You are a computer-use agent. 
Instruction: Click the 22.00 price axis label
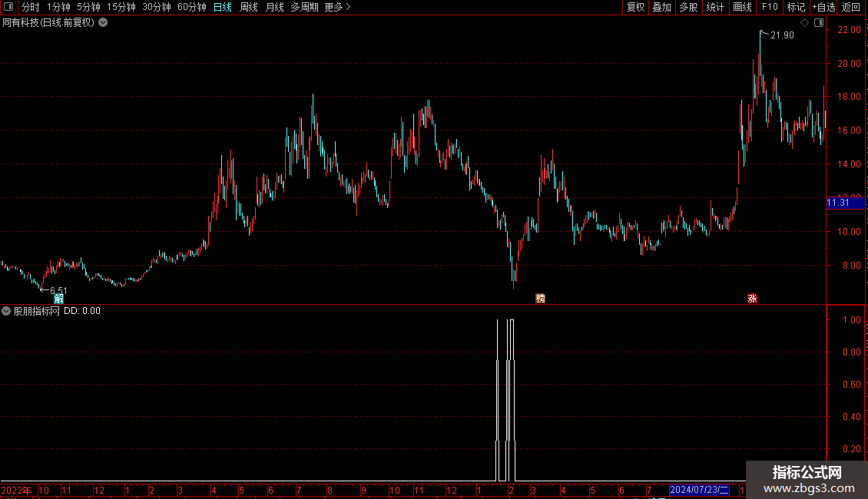(849, 30)
